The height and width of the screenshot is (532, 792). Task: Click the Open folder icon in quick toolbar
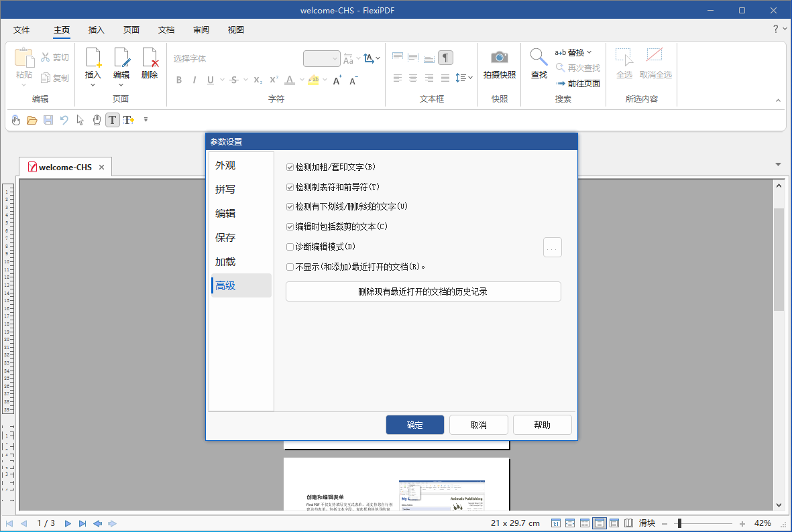32,120
